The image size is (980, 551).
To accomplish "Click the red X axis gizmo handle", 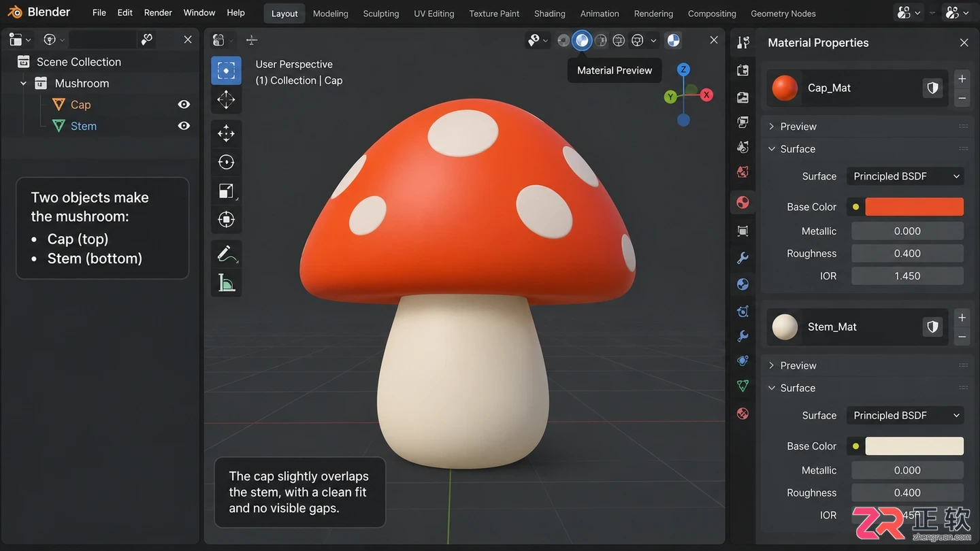I will click(706, 95).
